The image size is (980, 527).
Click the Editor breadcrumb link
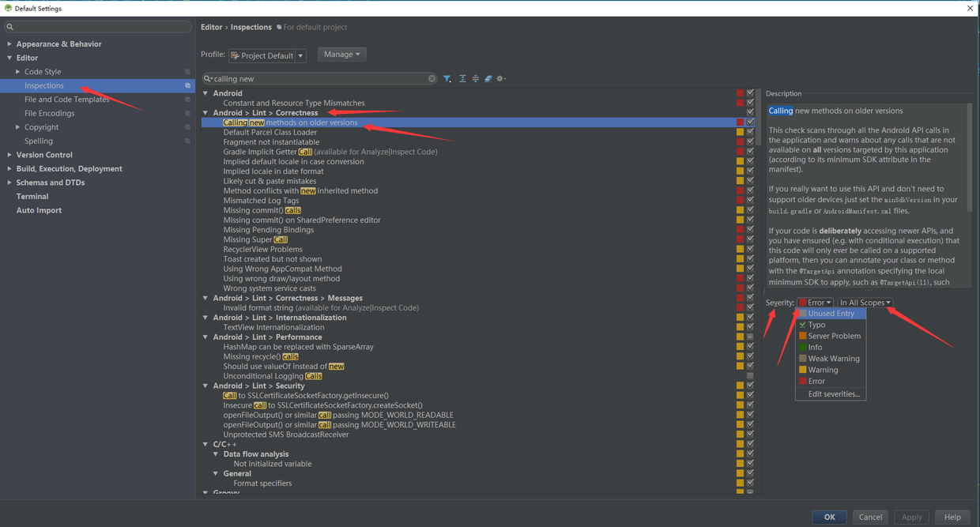(x=211, y=27)
